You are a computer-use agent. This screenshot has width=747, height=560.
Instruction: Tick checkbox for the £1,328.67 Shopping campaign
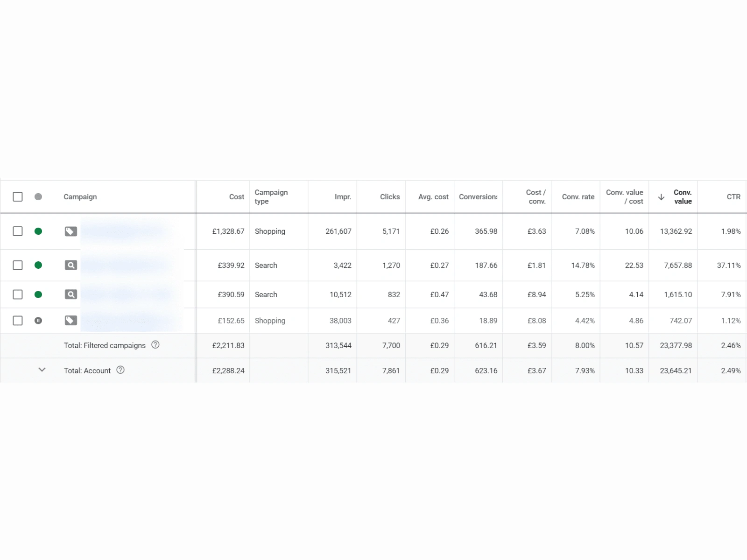point(18,231)
